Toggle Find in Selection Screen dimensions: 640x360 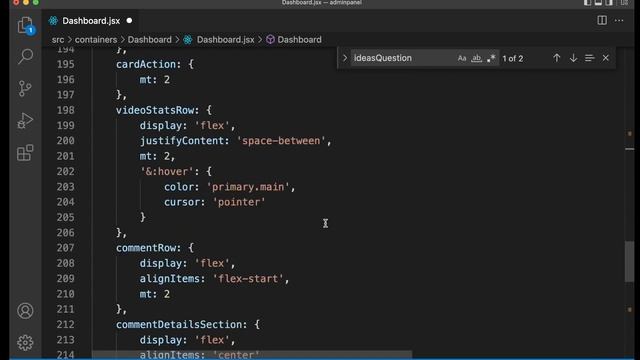coord(589,58)
